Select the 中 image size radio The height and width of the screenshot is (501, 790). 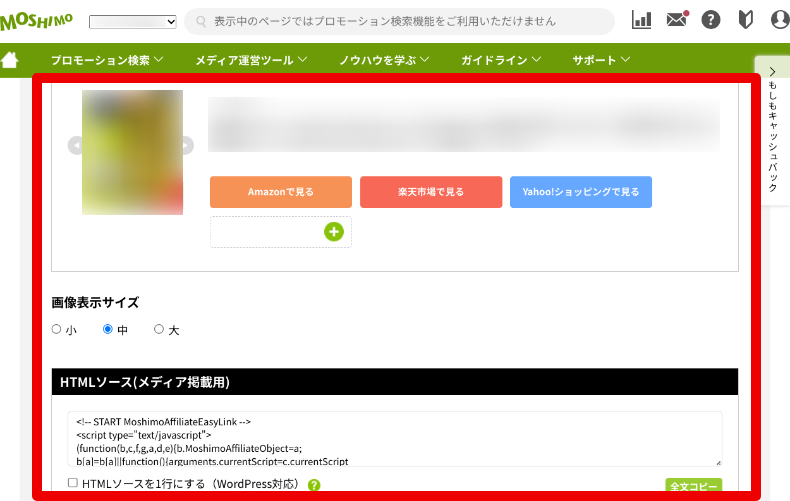click(x=107, y=329)
